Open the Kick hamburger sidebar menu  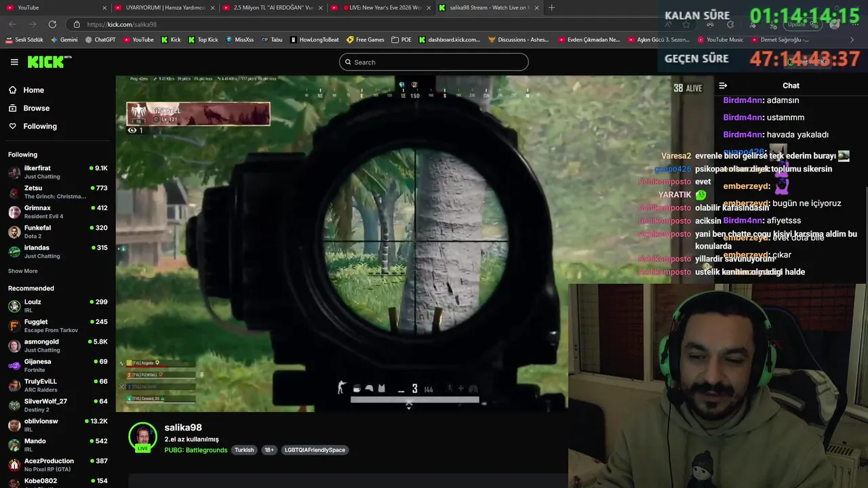(x=14, y=62)
